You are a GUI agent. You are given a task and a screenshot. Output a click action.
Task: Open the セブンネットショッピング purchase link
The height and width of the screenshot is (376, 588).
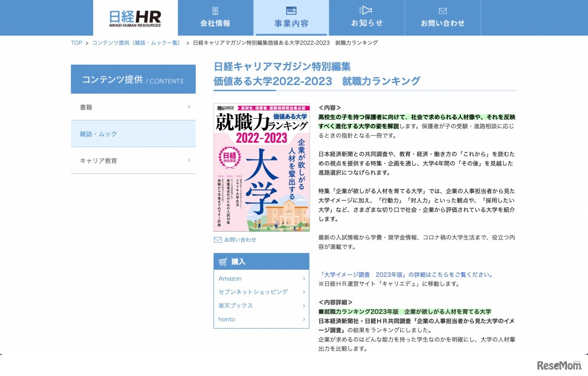[x=253, y=292]
